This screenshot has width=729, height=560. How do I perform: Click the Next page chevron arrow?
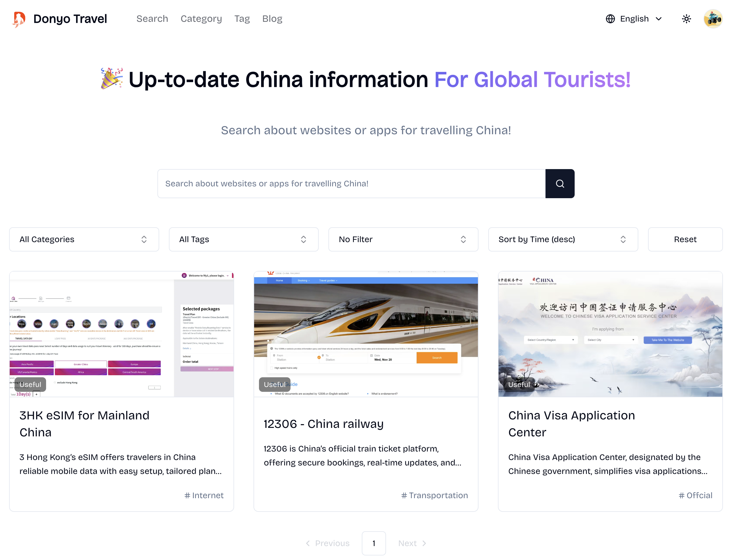click(x=424, y=543)
